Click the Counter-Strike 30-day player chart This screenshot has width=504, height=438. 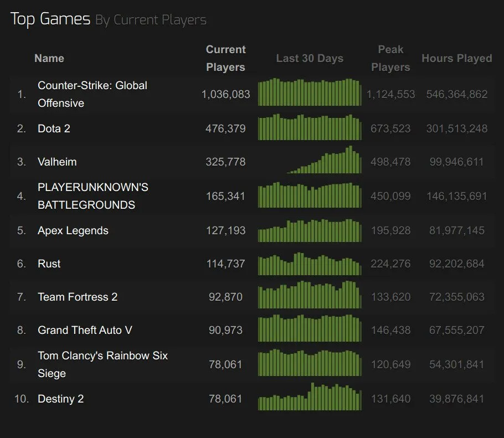point(310,92)
